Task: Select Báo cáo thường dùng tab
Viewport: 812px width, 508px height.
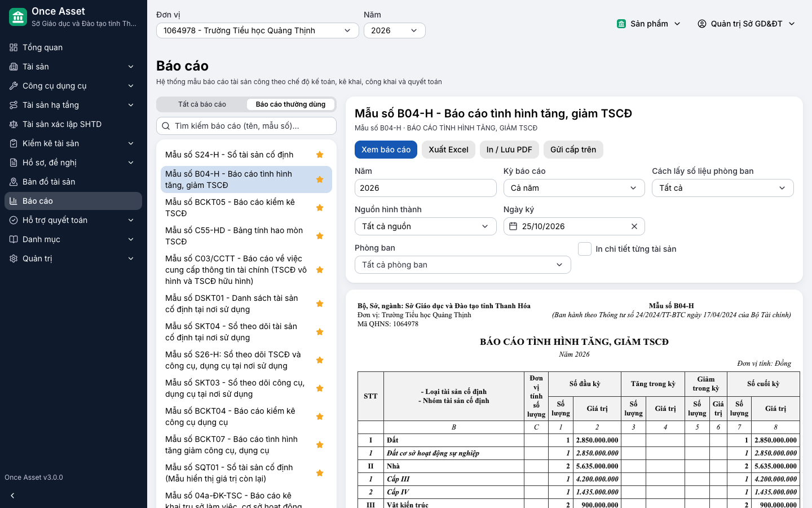Action: click(x=290, y=104)
